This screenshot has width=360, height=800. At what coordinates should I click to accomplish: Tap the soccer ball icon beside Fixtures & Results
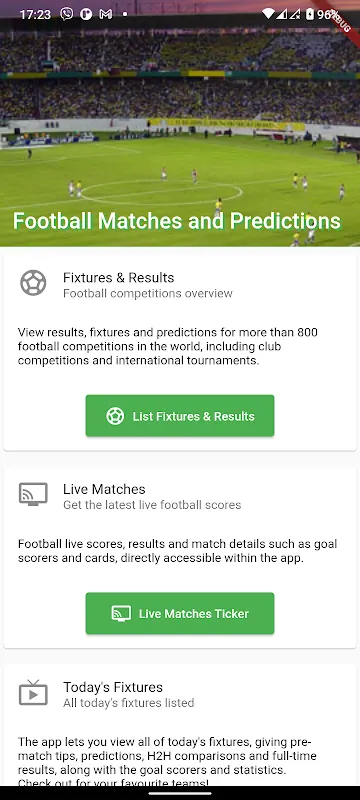tap(33, 283)
